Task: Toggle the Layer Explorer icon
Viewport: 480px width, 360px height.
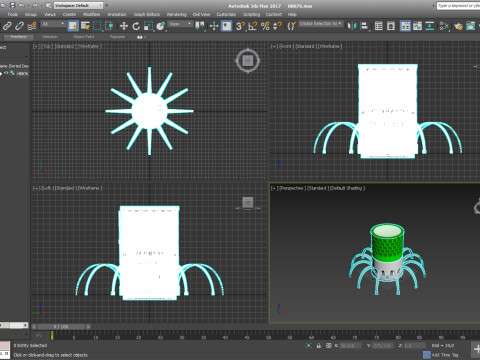Action: pyautogui.click(x=391, y=26)
